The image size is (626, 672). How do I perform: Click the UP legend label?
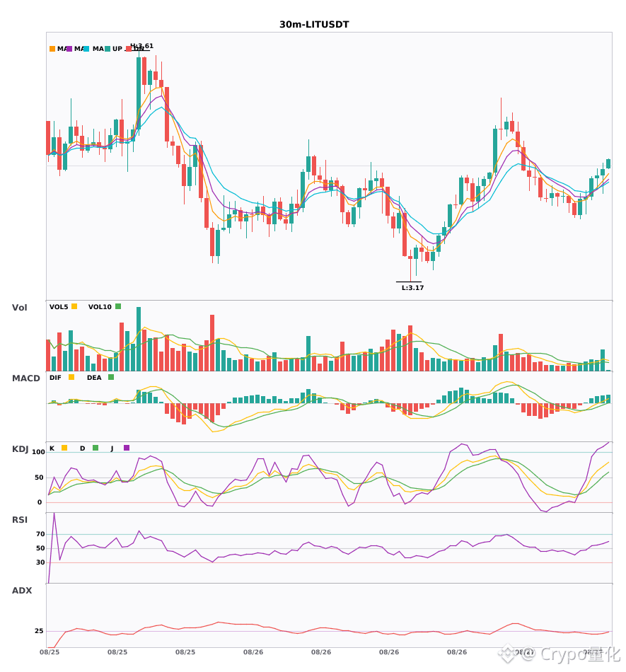tap(117, 49)
